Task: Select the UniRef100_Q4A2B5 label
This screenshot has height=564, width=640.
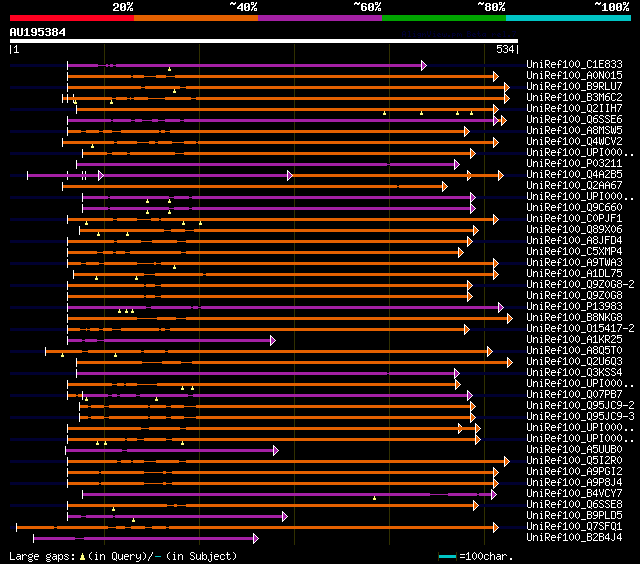Action: coord(574,174)
